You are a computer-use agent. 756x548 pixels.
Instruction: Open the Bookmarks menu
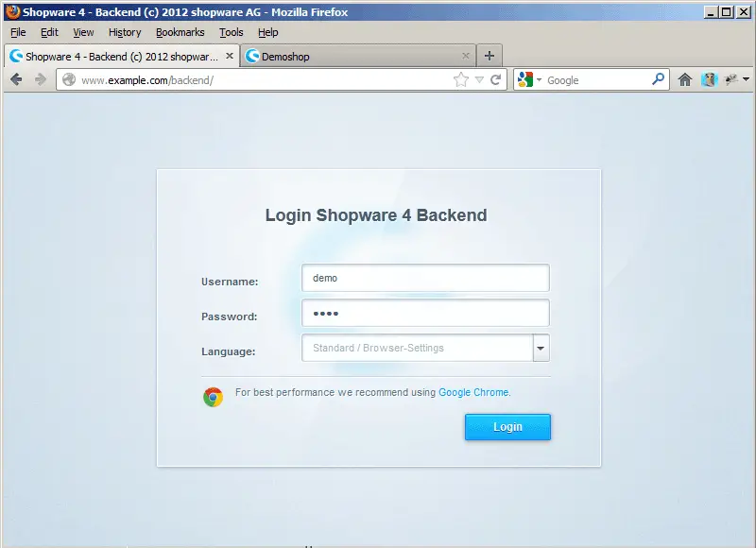(180, 32)
